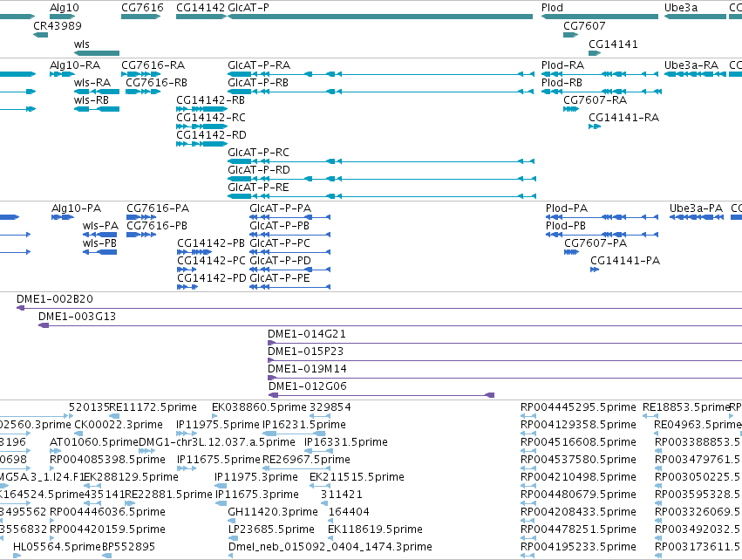
Task: Select protein Alg10-PA
Action: 77,208
